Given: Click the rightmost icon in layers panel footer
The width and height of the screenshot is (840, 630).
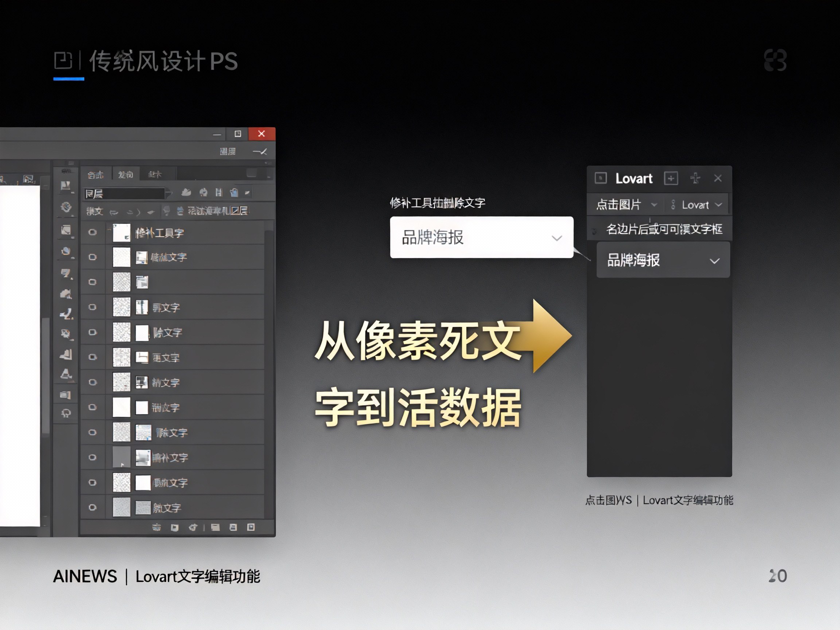Looking at the screenshot, I should pyautogui.click(x=250, y=527).
